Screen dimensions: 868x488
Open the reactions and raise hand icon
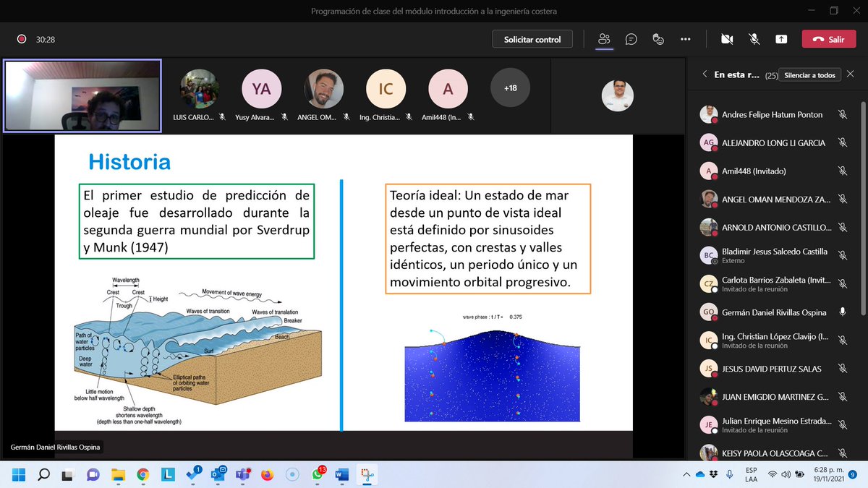coord(658,39)
